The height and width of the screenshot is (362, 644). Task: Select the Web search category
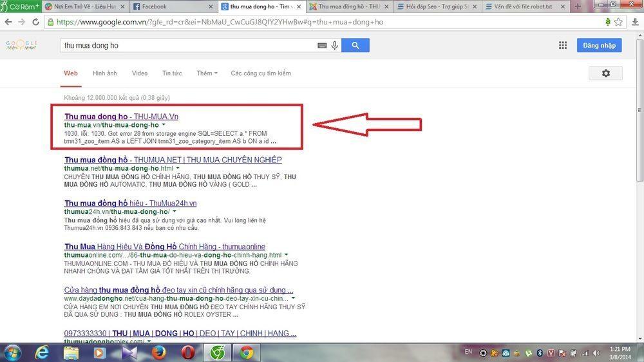71,73
